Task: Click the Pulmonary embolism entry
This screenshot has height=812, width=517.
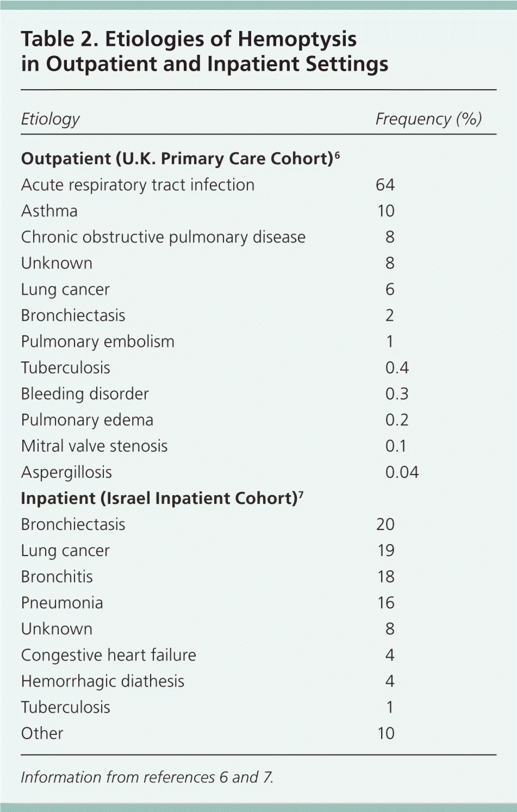Action: pos(98,341)
